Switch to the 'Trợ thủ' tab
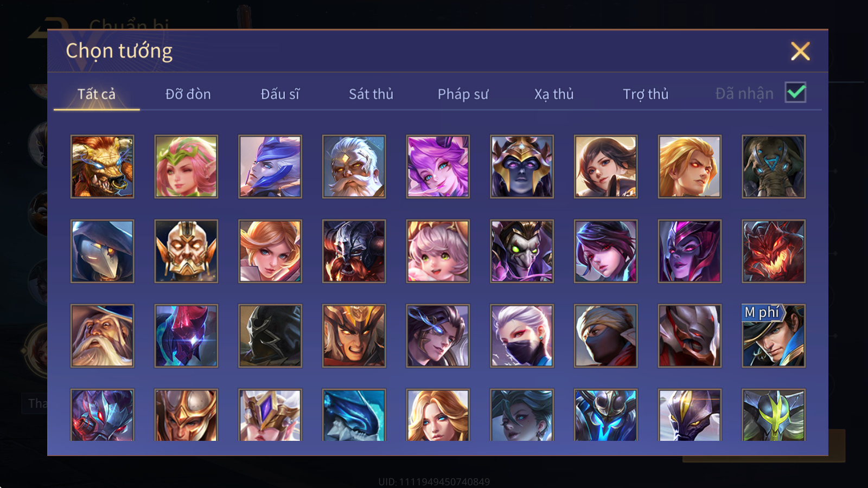868x488 pixels. click(x=646, y=94)
